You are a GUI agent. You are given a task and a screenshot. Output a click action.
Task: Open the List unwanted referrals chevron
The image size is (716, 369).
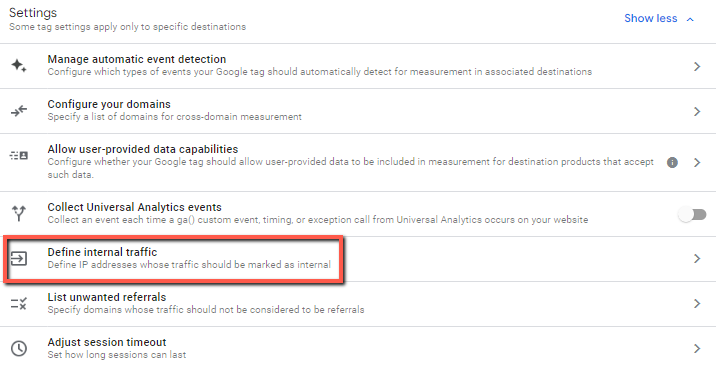[697, 304]
